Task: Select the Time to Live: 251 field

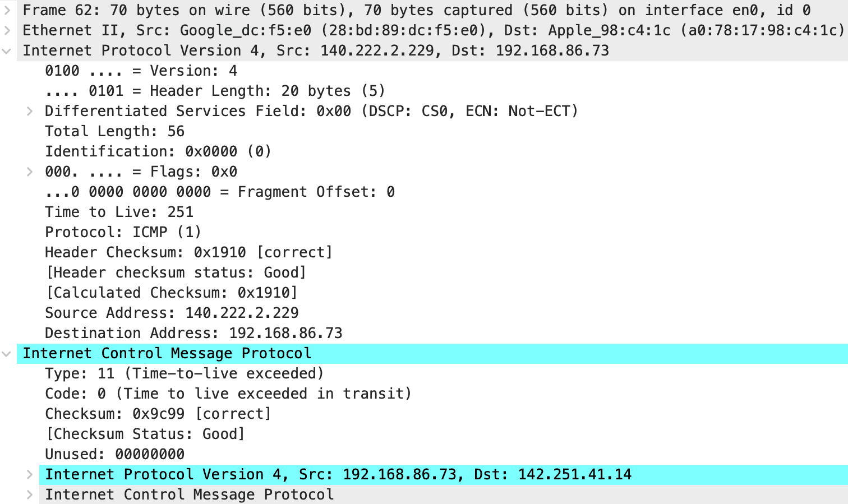Action: coord(119,212)
